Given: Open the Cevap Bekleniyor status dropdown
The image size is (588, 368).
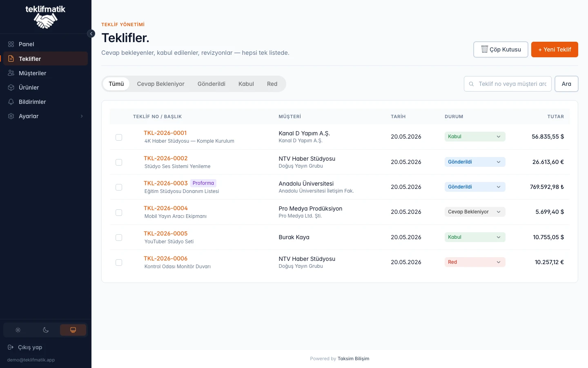Looking at the screenshot, I should tap(475, 212).
